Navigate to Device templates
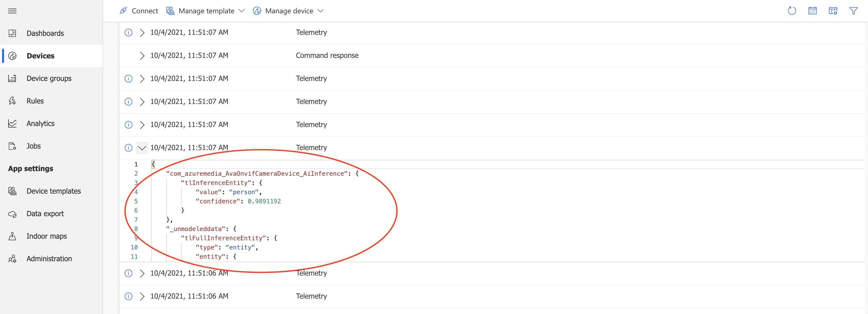The width and height of the screenshot is (868, 314). click(54, 191)
